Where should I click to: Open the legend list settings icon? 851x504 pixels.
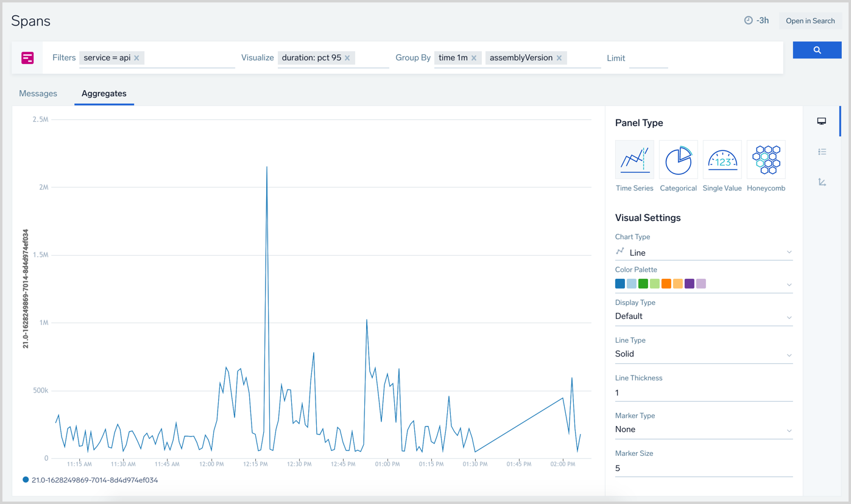tap(822, 152)
